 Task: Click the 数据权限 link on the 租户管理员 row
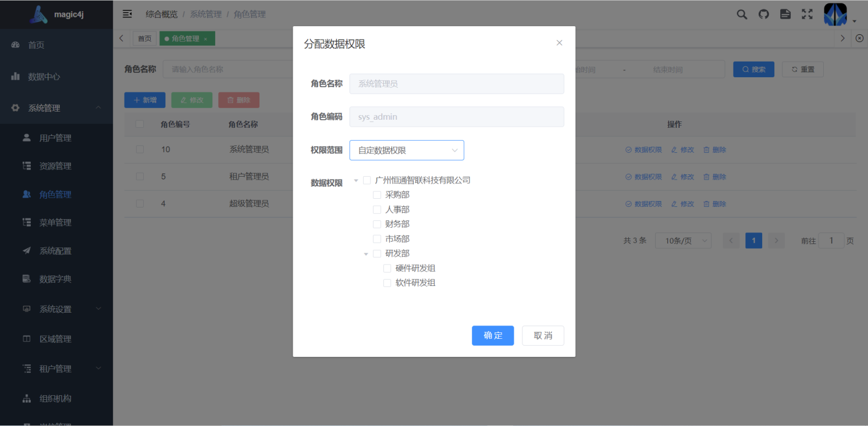pyautogui.click(x=642, y=177)
